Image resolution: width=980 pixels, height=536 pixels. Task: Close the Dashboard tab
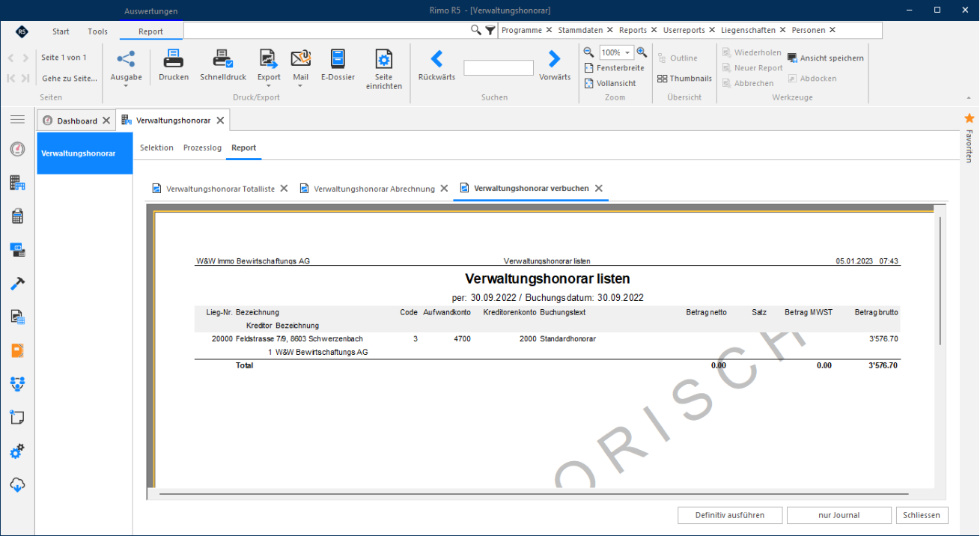[x=106, y=121]
